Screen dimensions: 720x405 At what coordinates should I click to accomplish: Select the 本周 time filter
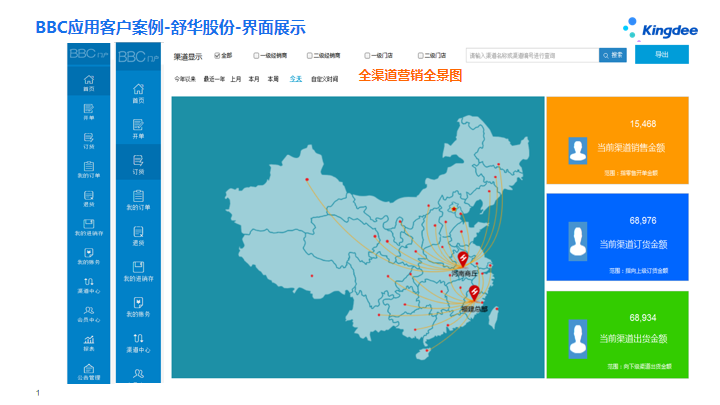(273, 79)
